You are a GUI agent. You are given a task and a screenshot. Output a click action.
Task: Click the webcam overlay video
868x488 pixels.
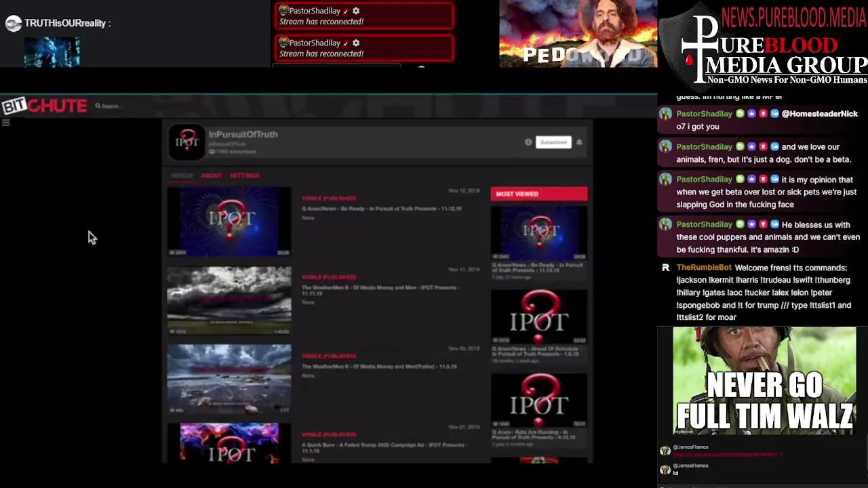[x=578, y=34]
